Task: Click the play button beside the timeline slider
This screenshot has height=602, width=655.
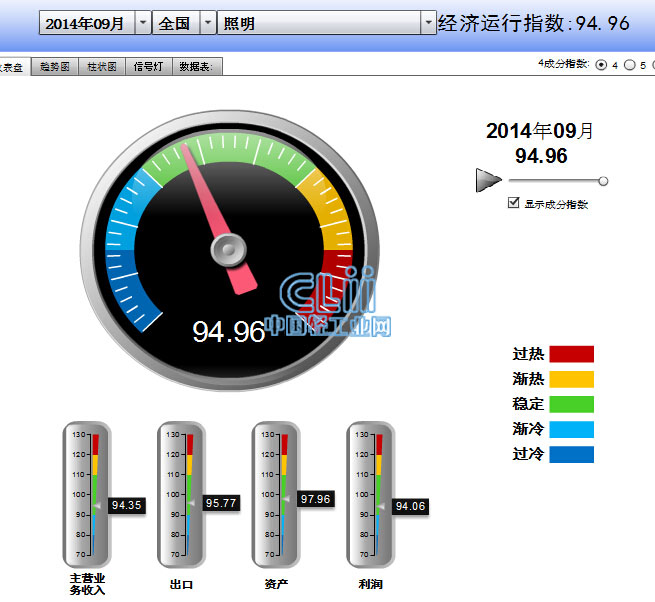Action: pos(488,180)
